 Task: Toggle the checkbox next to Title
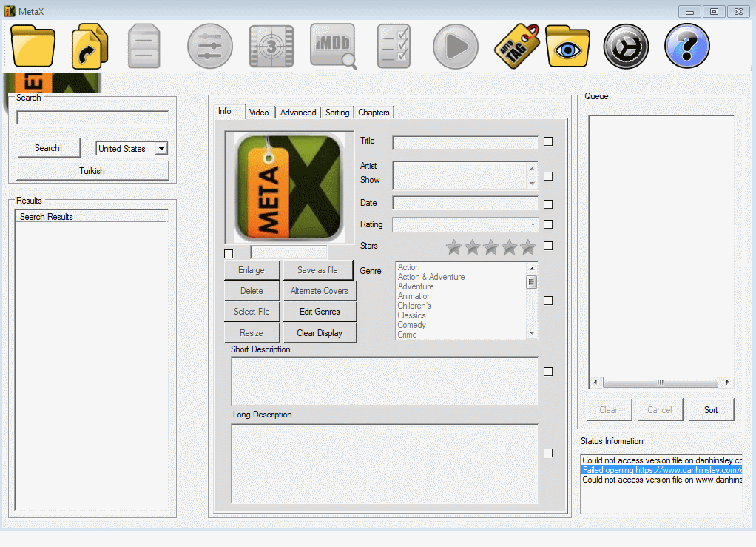point(548,141)
